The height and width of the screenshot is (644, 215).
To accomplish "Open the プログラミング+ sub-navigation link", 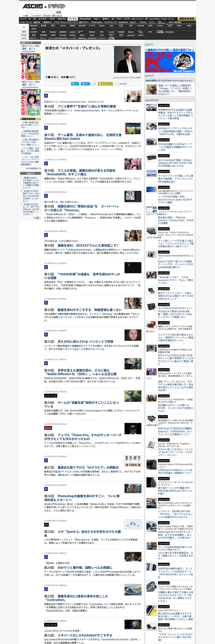I will coord(111,22).
